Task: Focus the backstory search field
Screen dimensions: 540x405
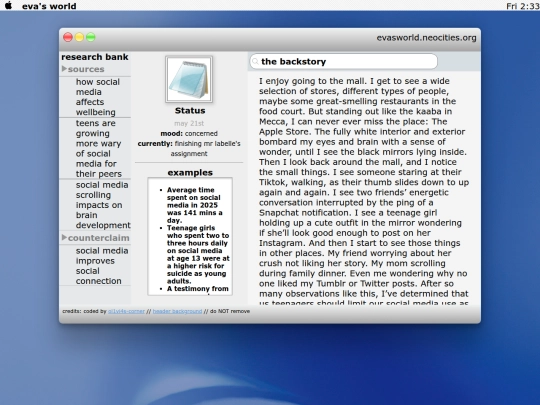Action: 343,62
